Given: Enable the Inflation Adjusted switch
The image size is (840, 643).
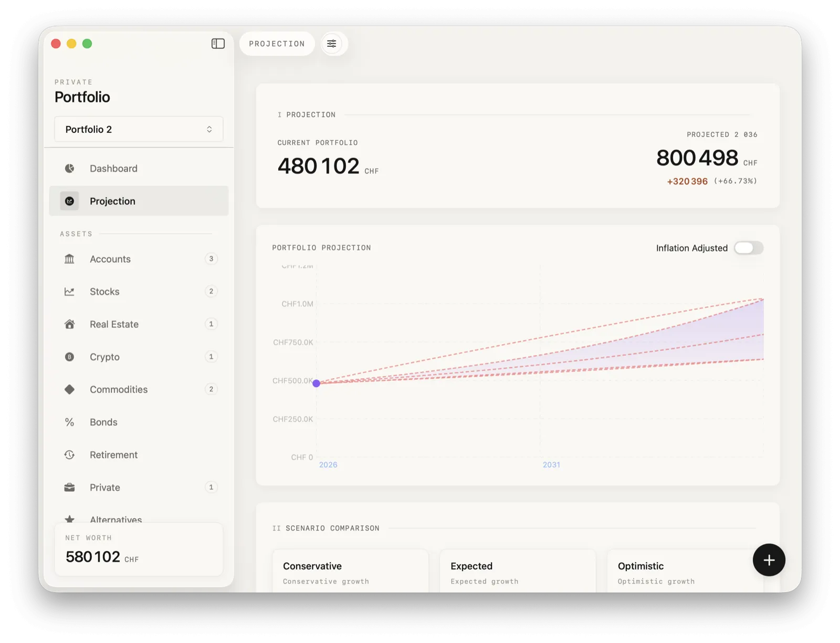Looking at the screenshot, I should (748, 248).
